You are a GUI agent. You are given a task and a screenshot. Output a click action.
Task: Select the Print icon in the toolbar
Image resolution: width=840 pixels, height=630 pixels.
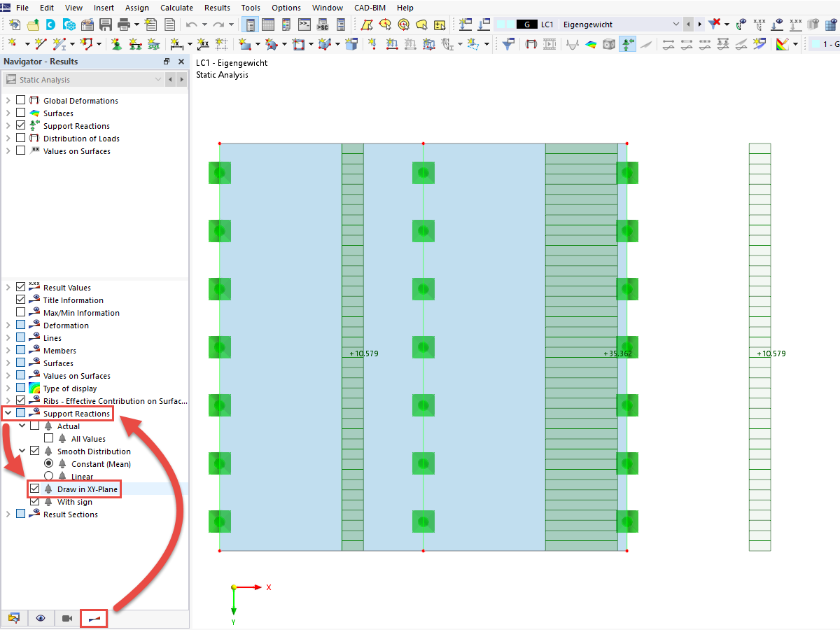click(x=124, y=24)
